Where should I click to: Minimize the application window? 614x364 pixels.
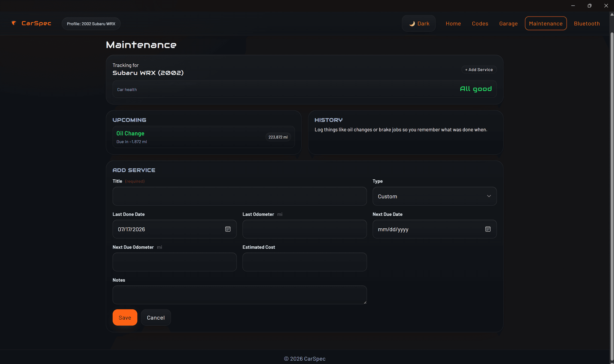pos(573,6)
